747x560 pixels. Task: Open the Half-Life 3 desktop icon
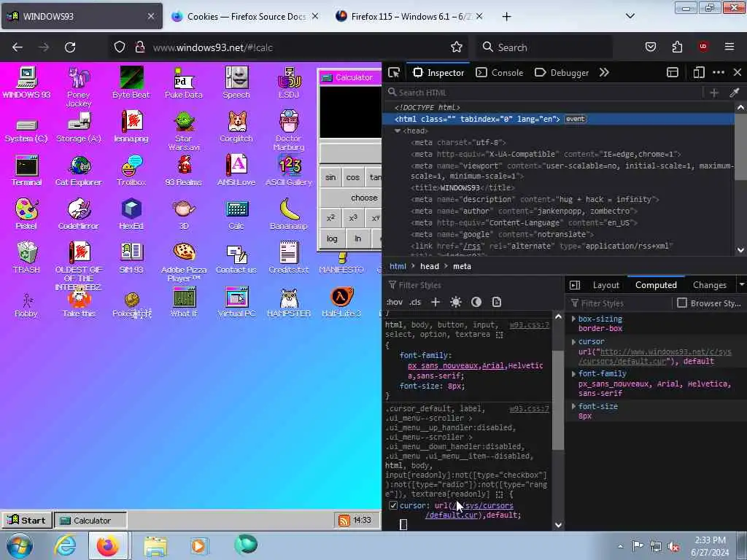point(341,301)
